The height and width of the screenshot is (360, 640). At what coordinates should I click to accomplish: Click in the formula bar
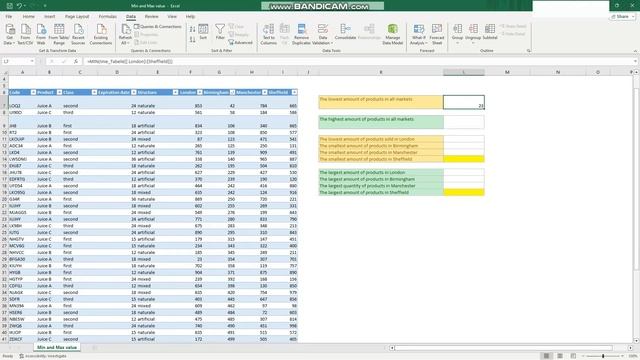coord(358,61)
